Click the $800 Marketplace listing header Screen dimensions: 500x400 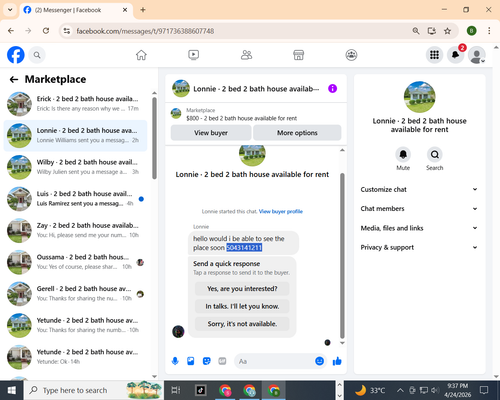click(x=256, y=114)
